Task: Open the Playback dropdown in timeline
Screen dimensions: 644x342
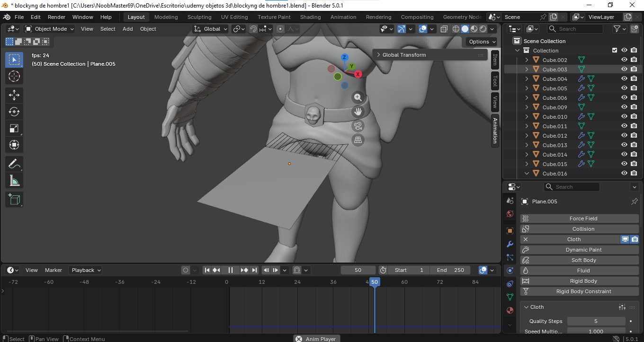Action: pyautogui.click(x=85, y=270)
